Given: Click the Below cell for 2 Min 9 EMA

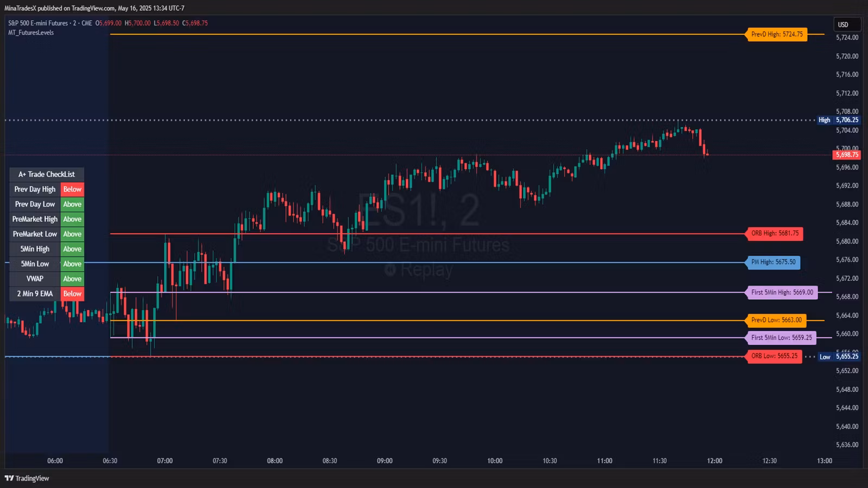Looking at the screenshot, I should click(72, 294).
